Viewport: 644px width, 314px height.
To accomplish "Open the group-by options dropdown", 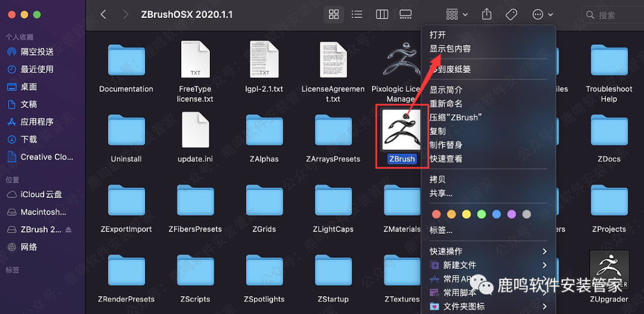I will [457, 15].
